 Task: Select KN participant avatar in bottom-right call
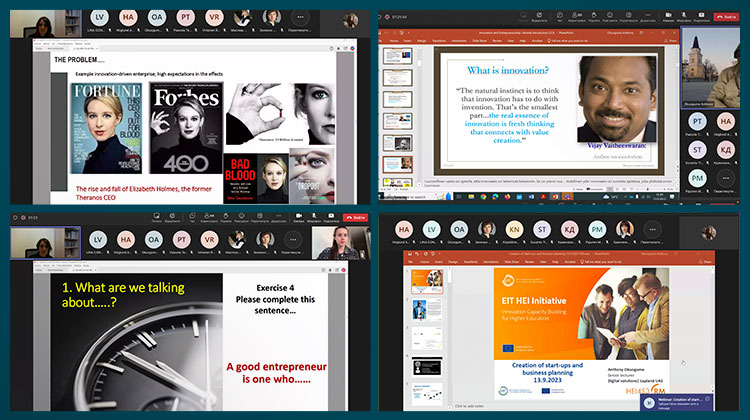[x=514, y=230]
